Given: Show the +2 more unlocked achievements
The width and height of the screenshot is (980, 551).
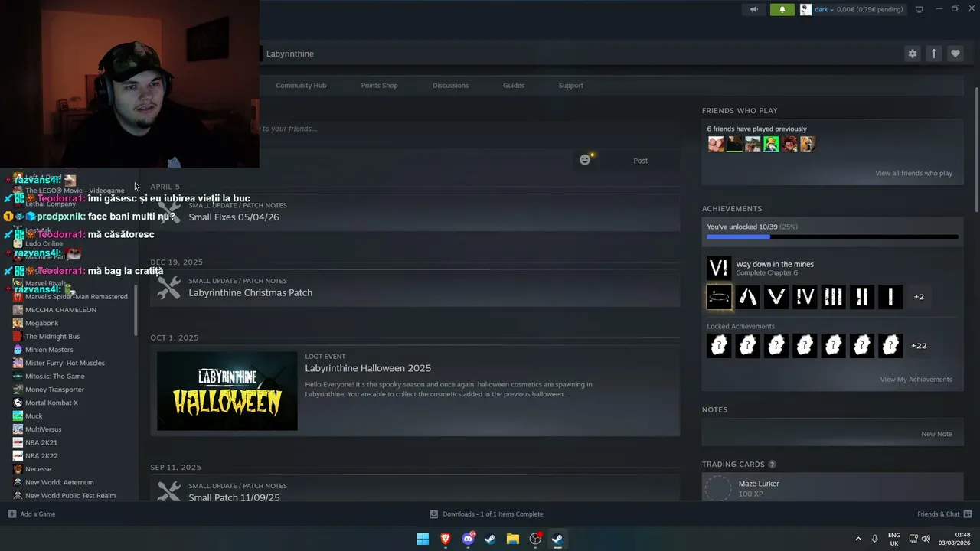Looking at the screenshot, I should click(919, 297).
